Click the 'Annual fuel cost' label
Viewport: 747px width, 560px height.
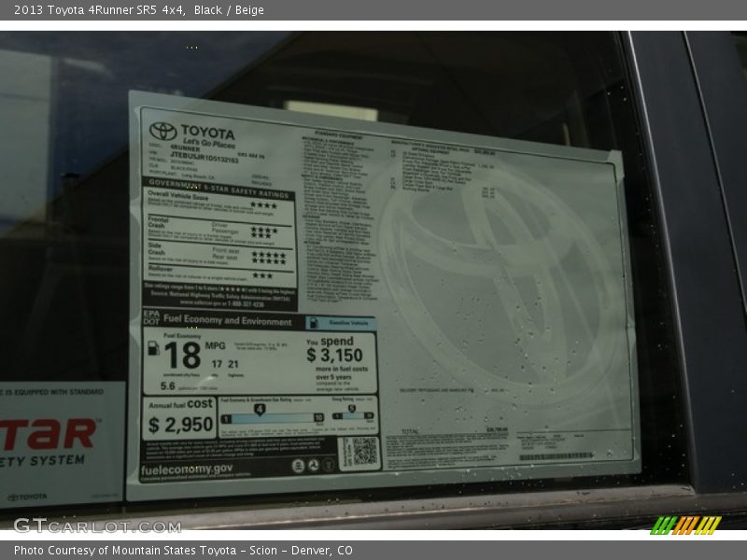click(180, 404)
